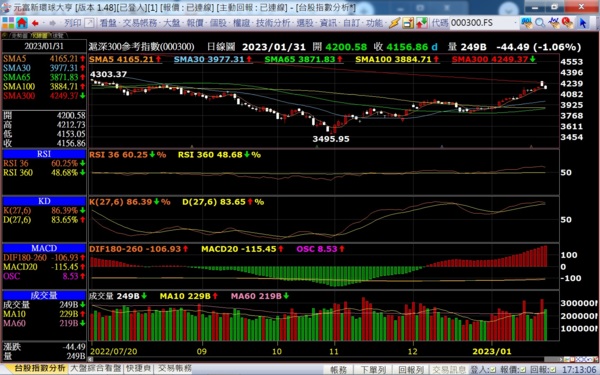Toggle the 回報 status checkbox in status bar
600x375 pixels.
click(x=553, y=370)
